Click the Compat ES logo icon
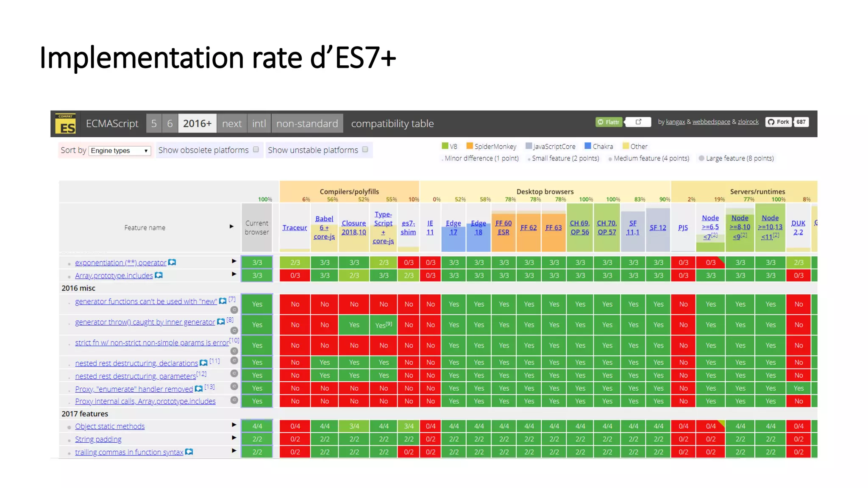Screen dimensions: 868x488 pos(66,124)
